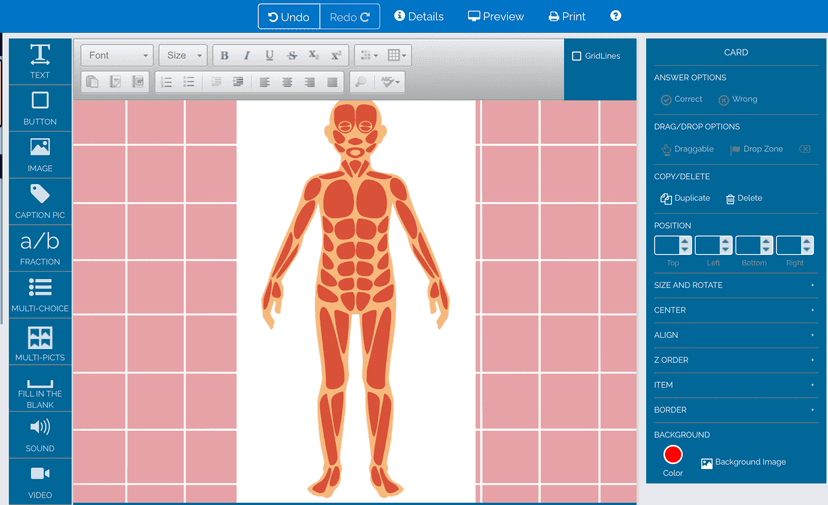Choose the Caption Pic tool
The width and height of the screenshot is (828, 505).
pos(40,201)
